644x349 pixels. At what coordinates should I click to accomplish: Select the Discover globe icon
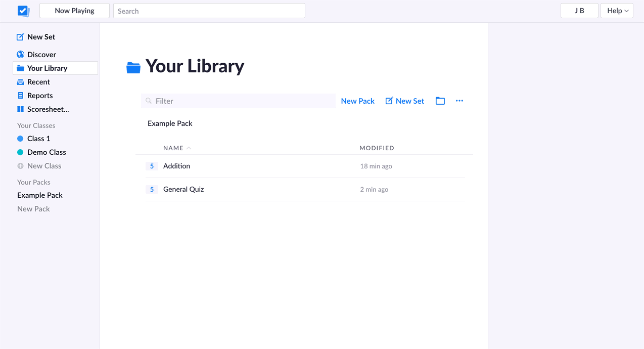[21, 54]
